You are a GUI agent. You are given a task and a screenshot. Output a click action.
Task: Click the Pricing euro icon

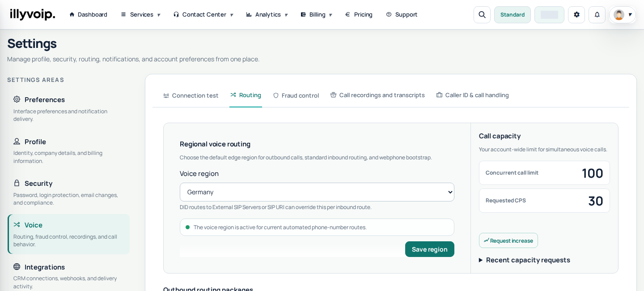point(348,14)
